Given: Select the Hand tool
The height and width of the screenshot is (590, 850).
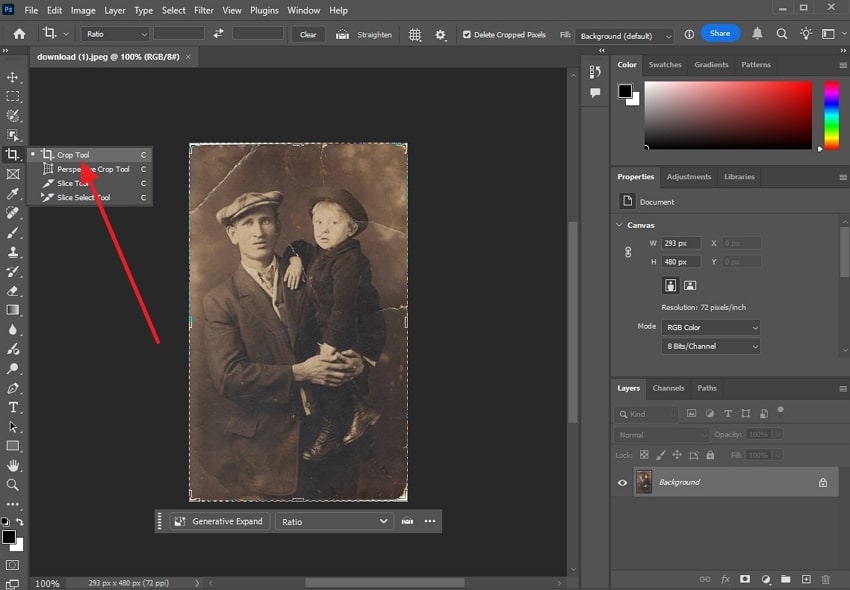Looking at the screenshot, I should coord(13,466).
